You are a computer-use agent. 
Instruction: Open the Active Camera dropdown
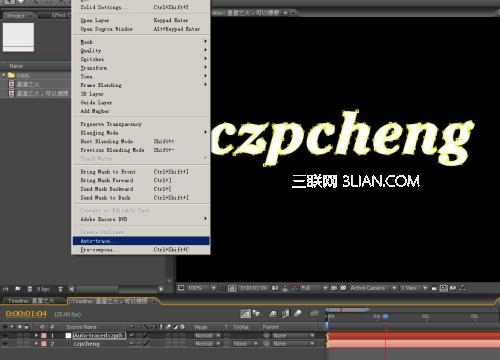[373, 288]
